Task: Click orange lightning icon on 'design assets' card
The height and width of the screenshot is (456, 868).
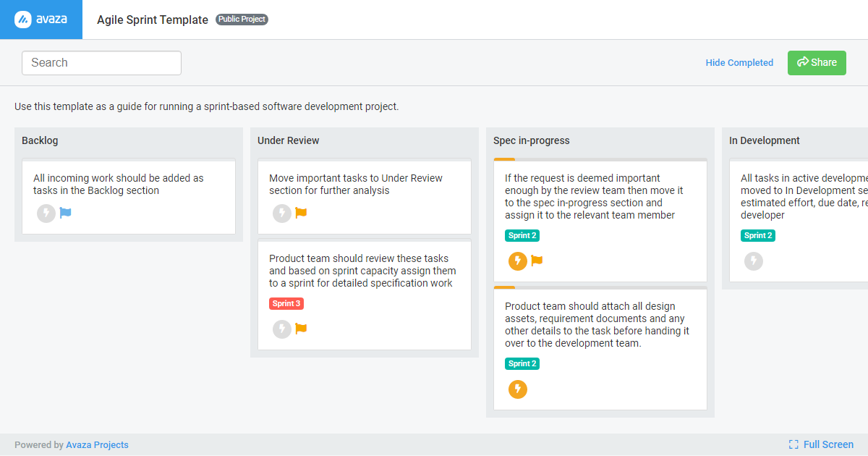Action: (x=518, y=389)
